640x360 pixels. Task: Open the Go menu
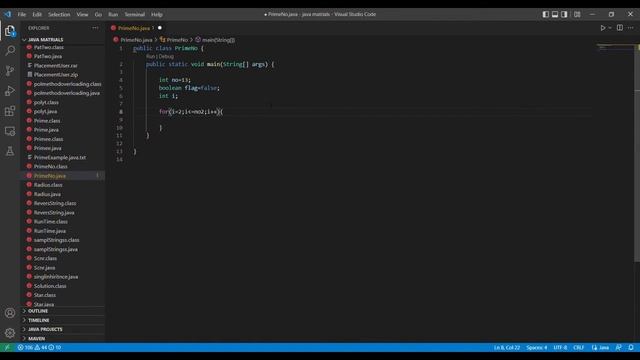pos(98,14)
